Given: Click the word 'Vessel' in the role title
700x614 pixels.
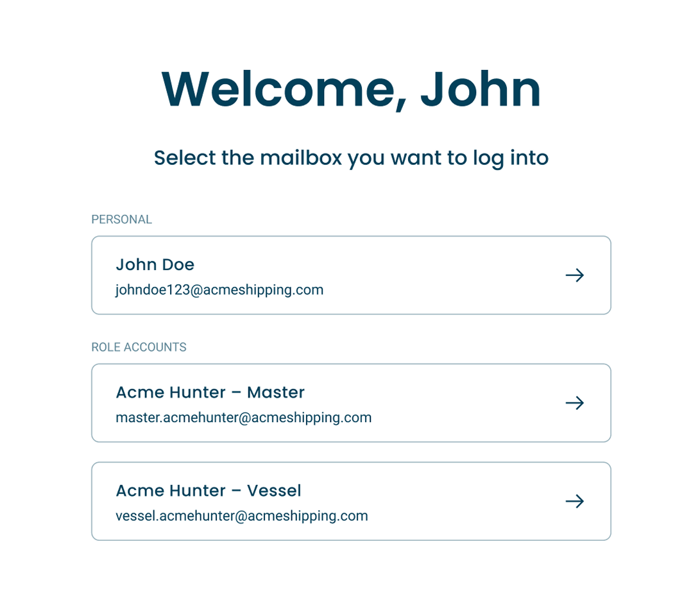Looking at the screenshot, I should coord(273,491).
